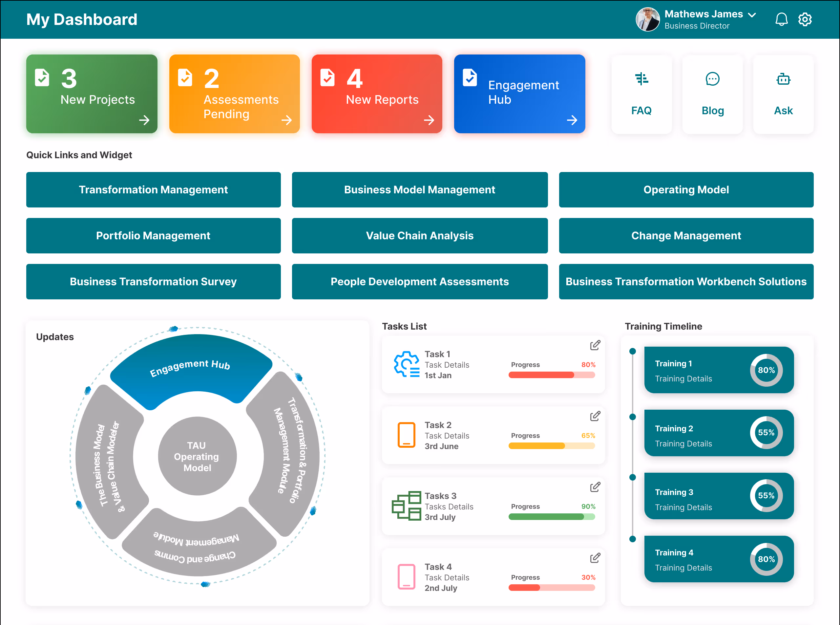Open the Blog chat bubble icon

[x=713, y=79]
